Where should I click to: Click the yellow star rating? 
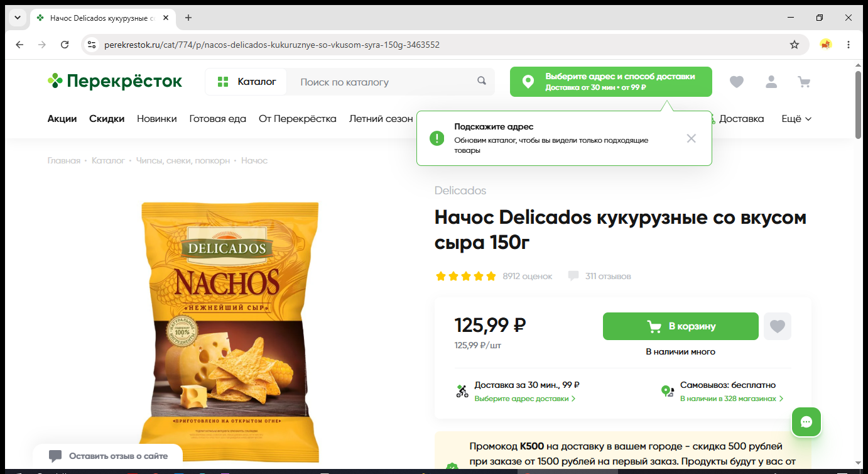tap(466, 276)
